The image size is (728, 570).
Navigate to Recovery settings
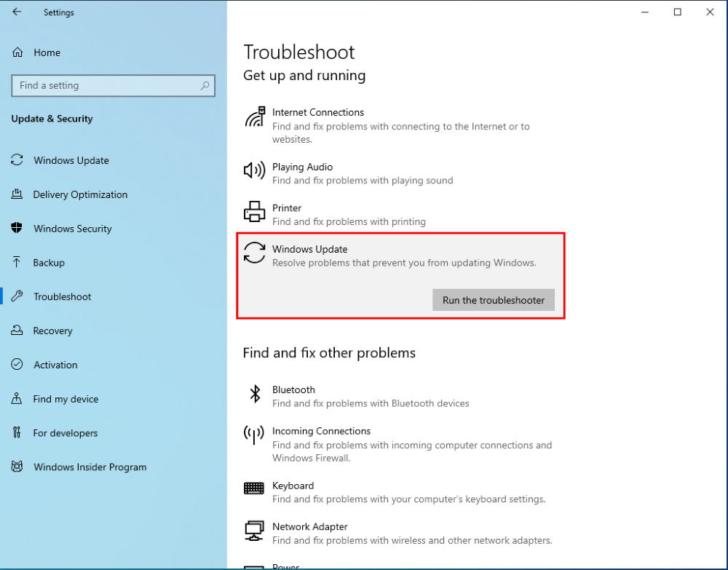52,330
